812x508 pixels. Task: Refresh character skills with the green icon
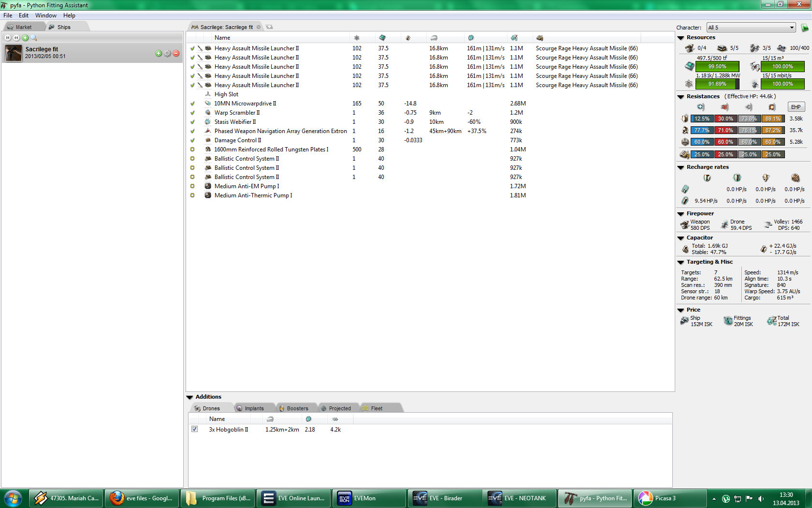[x=805, y=28]
